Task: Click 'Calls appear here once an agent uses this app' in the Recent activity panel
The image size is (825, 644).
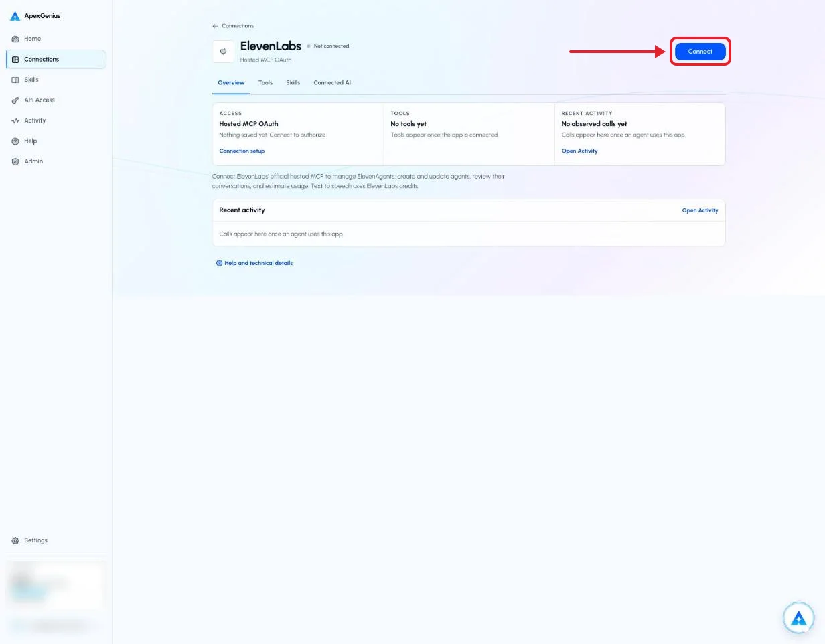Action: click(281, 234)
